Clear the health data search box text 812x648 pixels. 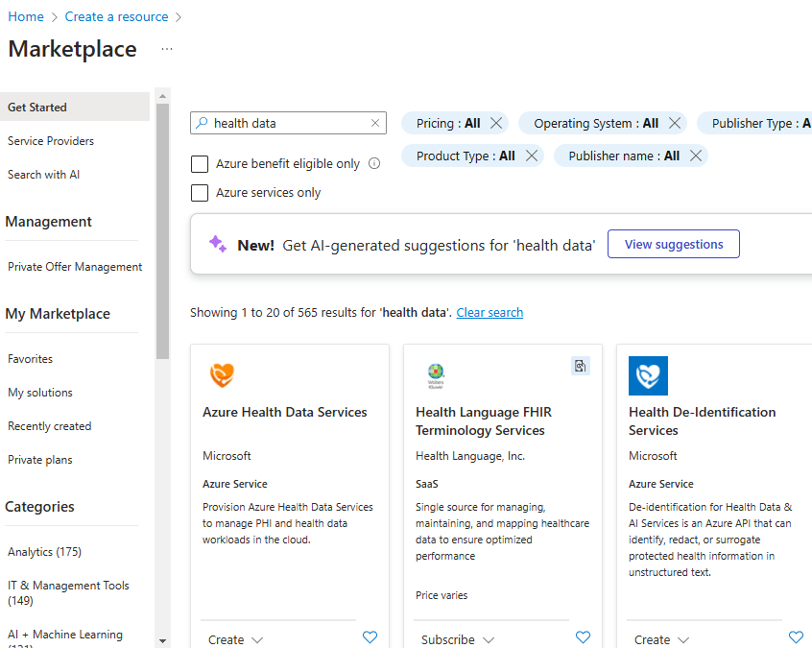(375, 123)
